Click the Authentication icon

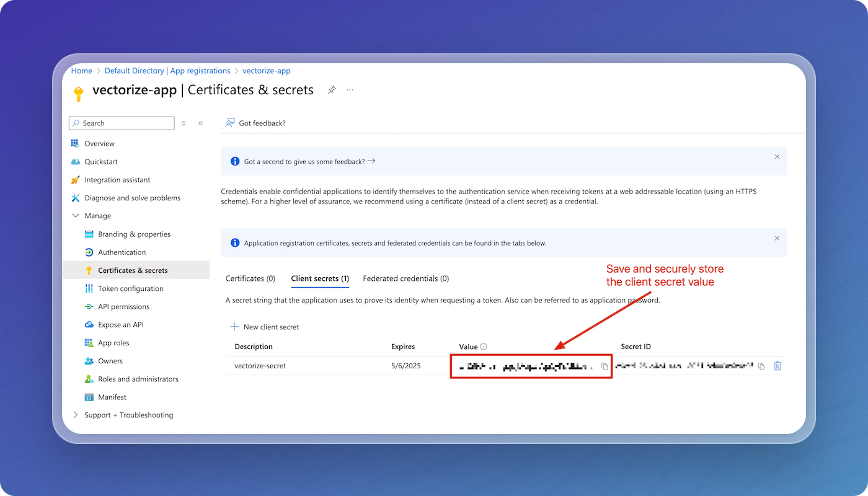[89, 252]
